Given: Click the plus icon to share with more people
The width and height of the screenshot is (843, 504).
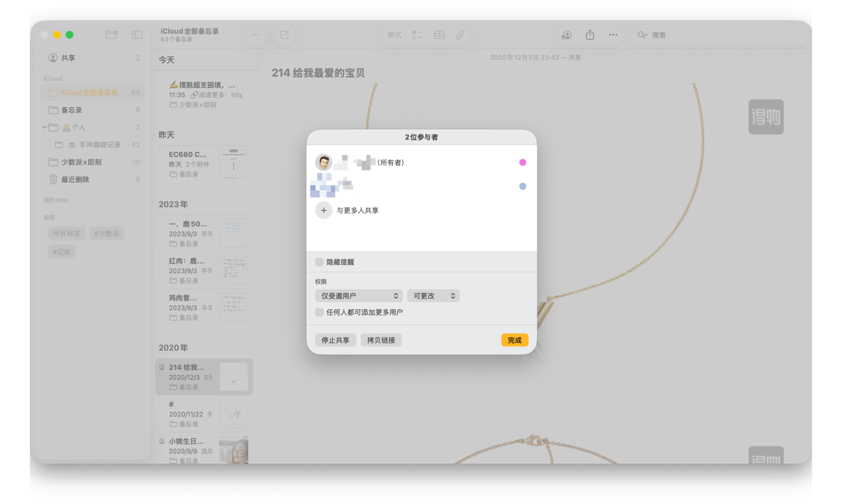Looking at the screenshot, I should pyautogui.click(x=324, y=210).
